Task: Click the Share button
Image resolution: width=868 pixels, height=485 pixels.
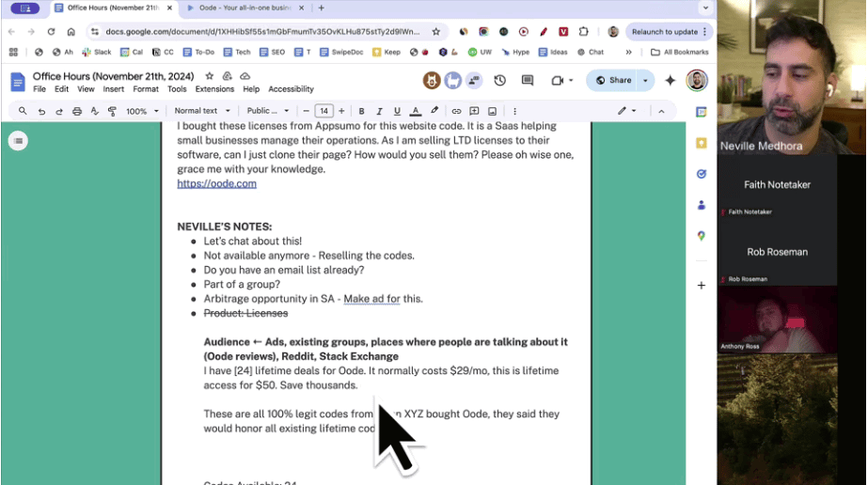Action: click(613, 80)
